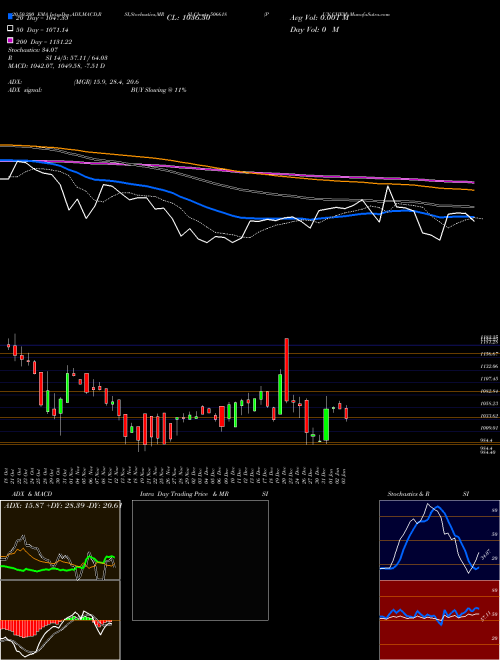Click the 'ADX: 15.87 +DY: 28.39 -DY: 20.61' header

click(63, 505)
